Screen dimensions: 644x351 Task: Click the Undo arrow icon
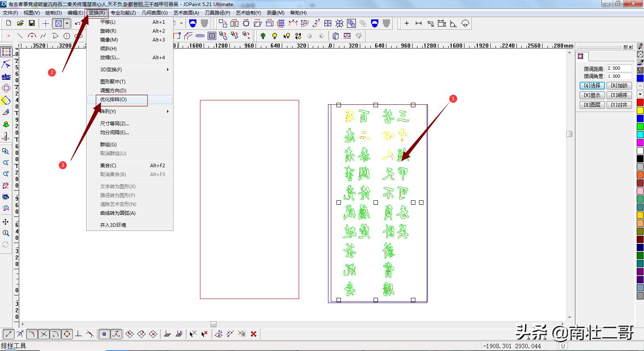(78, 23)
